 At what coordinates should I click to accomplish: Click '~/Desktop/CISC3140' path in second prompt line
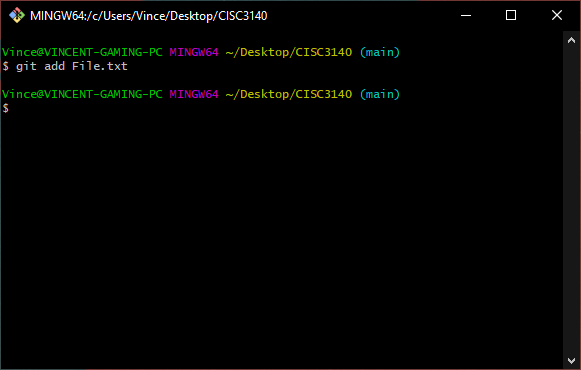point(289,94)
